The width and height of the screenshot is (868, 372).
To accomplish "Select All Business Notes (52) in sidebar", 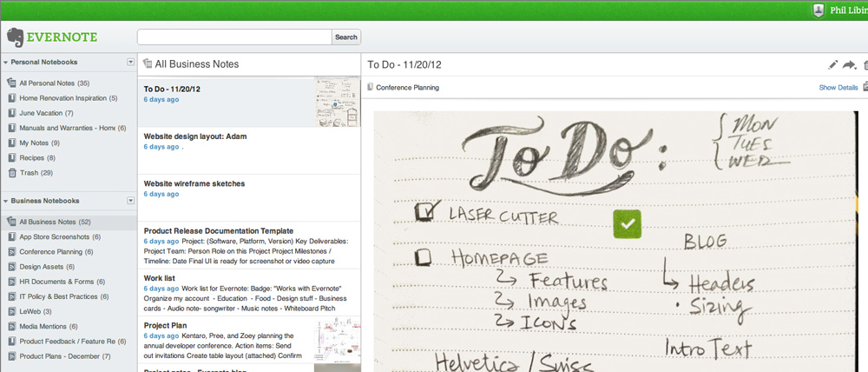I will coord(56,222).
